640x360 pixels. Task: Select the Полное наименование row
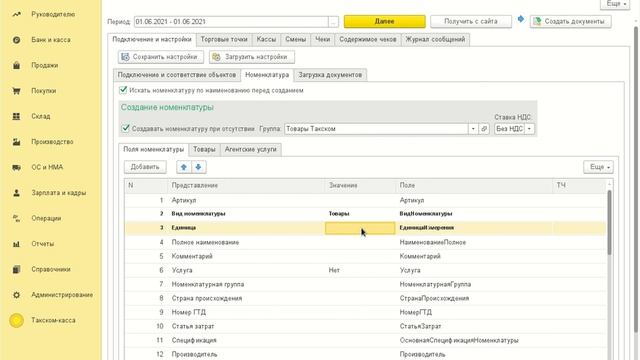coord(365,242)
